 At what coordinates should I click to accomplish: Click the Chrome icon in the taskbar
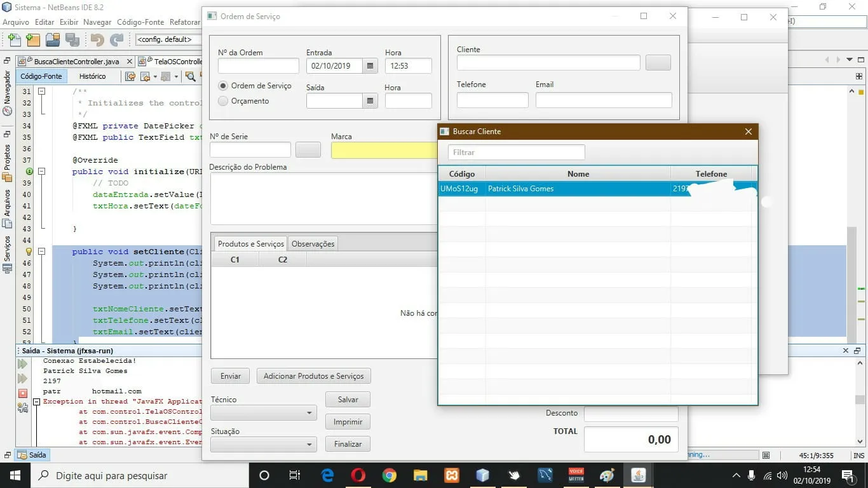pyautogui.click(x=390, y=475)
